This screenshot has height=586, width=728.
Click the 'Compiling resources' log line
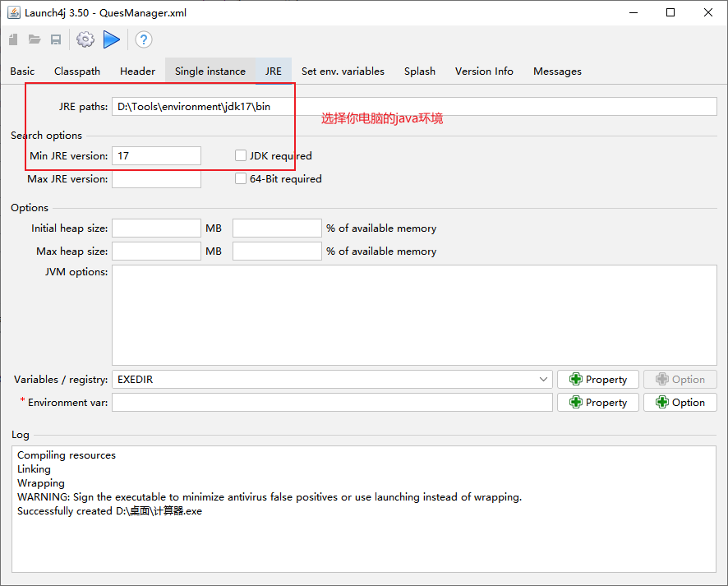67,455
